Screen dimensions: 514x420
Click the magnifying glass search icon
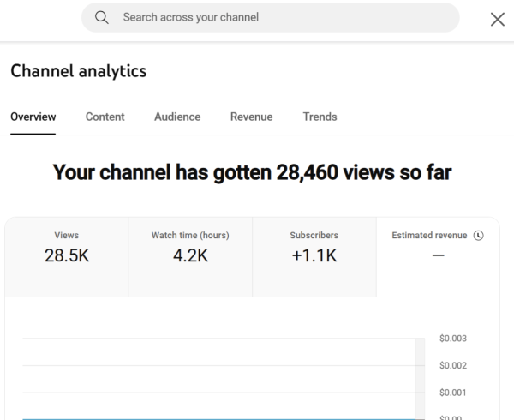102,17
